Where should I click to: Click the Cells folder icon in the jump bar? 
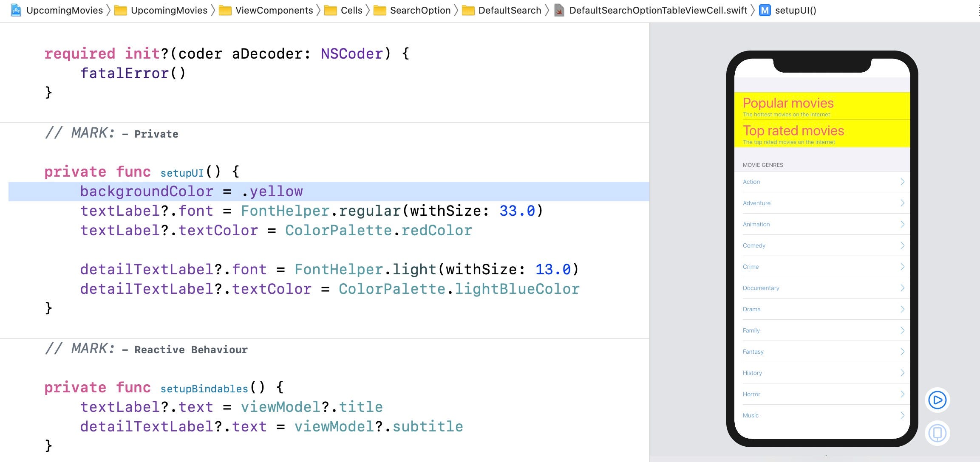331,10
